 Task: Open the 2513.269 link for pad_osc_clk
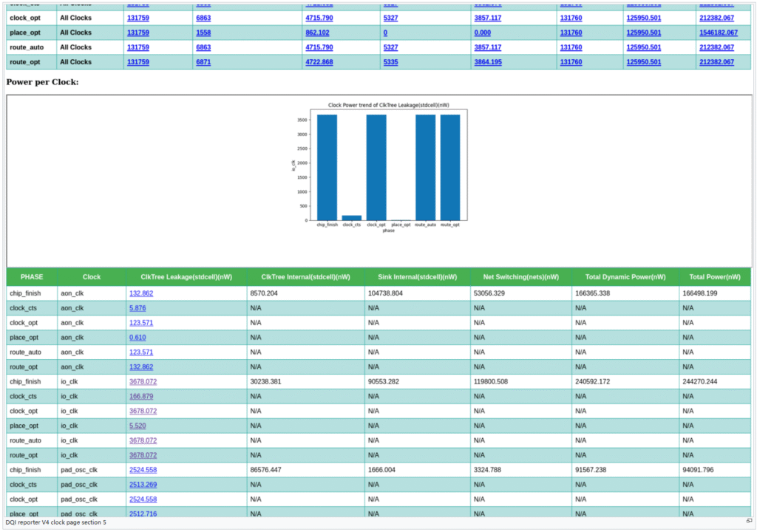pyautogui.click(x=143, y=485)
